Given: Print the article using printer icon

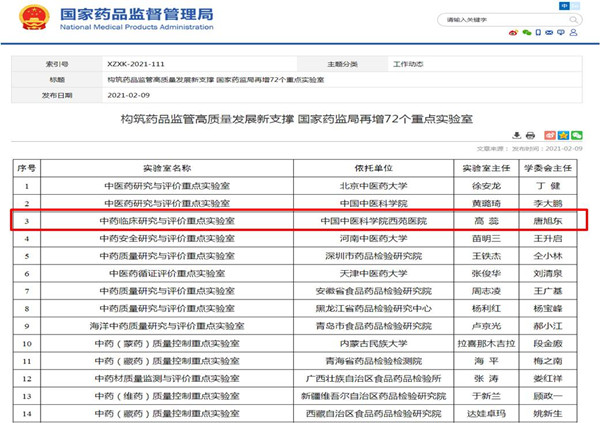Looking at the screenshot, I should pyautogui.click(x=531, y=134).
